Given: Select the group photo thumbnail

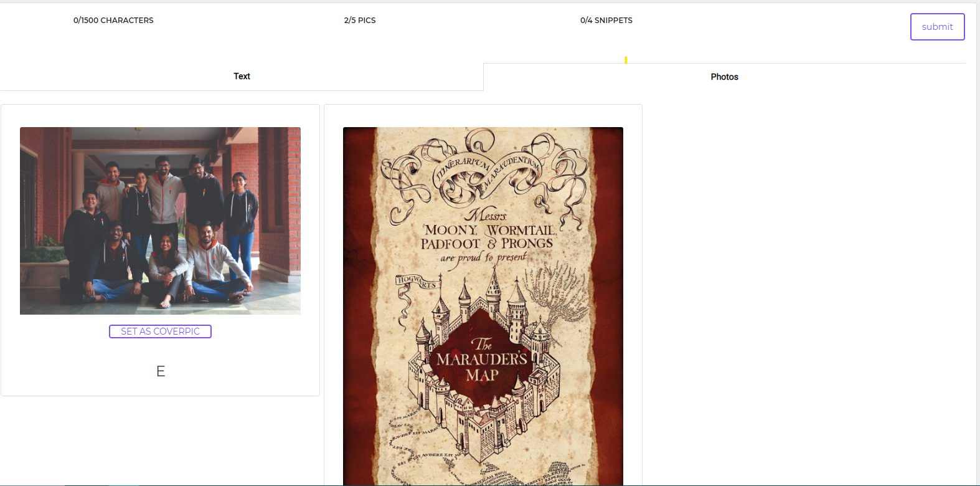Looking at the screenshot, I should [160, 221].
